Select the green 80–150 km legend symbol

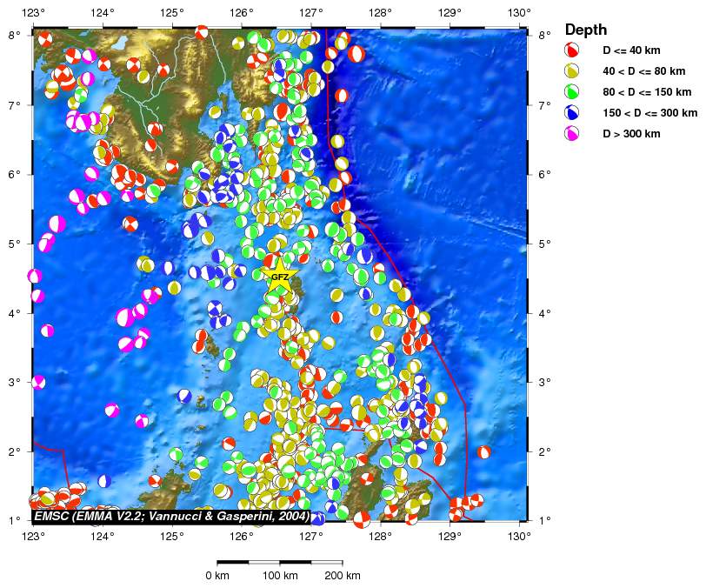click(x=572, y=91)
